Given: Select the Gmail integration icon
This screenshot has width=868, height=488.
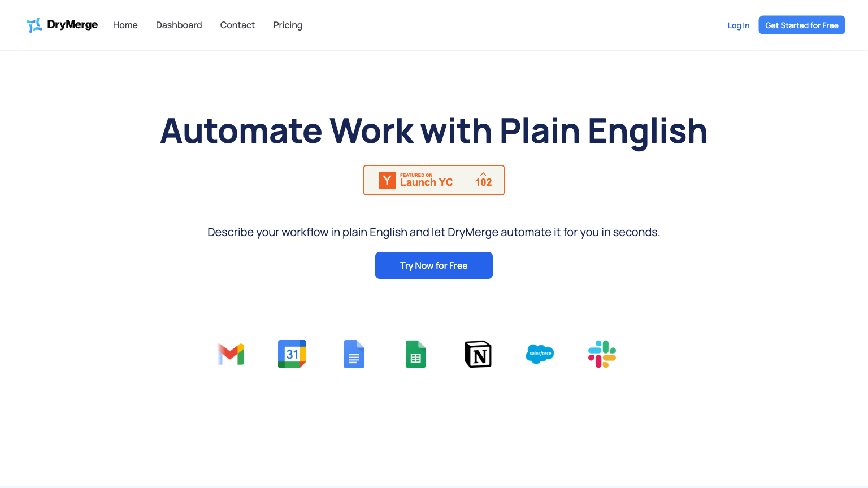Looking at the screenshot, I should [231, 354].
